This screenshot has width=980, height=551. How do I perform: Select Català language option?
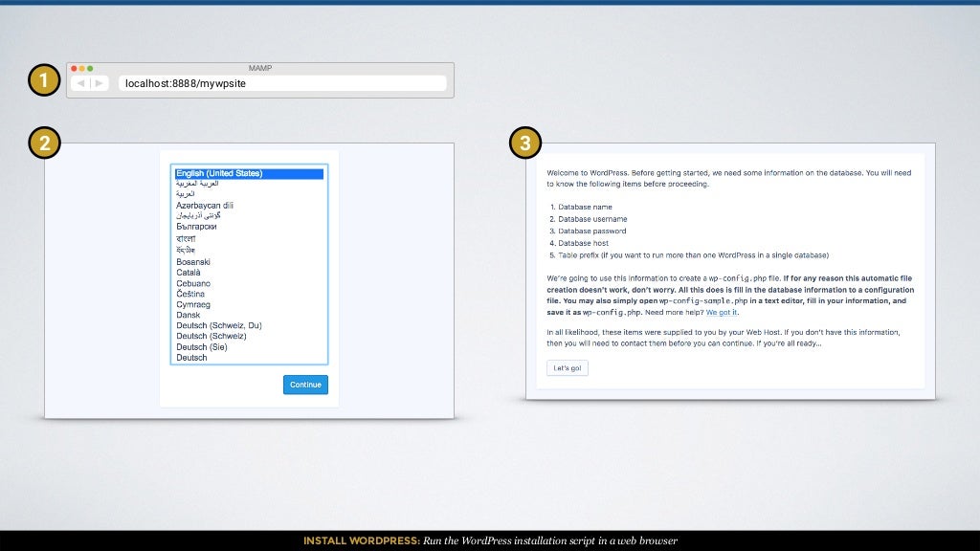pos(189,273)
